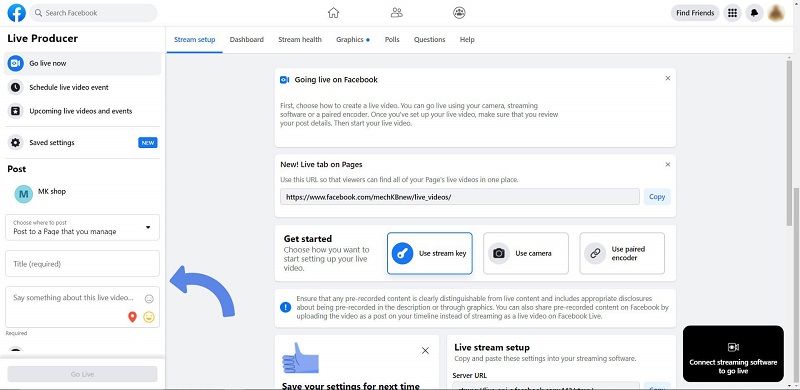This screenshot has height=390, width=800.
Task: Open the Questions tab
Action: tap(430, 39)
